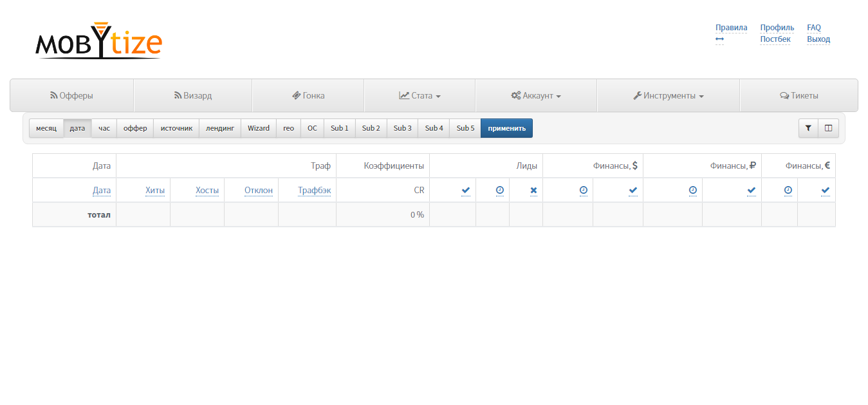Sort by approved checkmark under Финансы, $

633,190
